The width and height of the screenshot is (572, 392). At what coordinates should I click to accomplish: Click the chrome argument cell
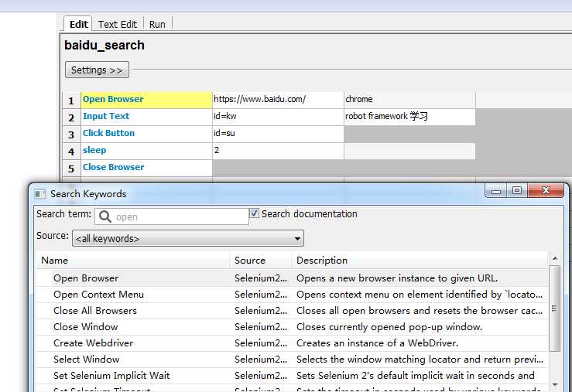point(409,100)
